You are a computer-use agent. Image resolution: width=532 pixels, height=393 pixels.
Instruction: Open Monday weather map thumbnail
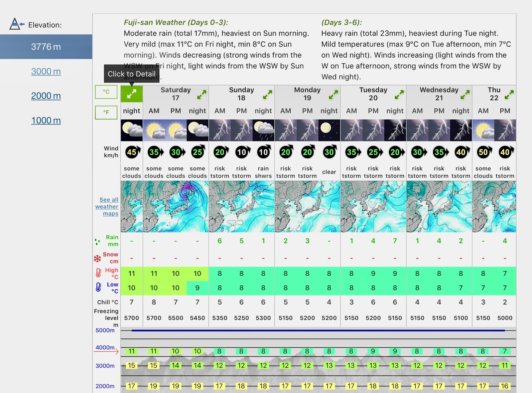(307, 207)
